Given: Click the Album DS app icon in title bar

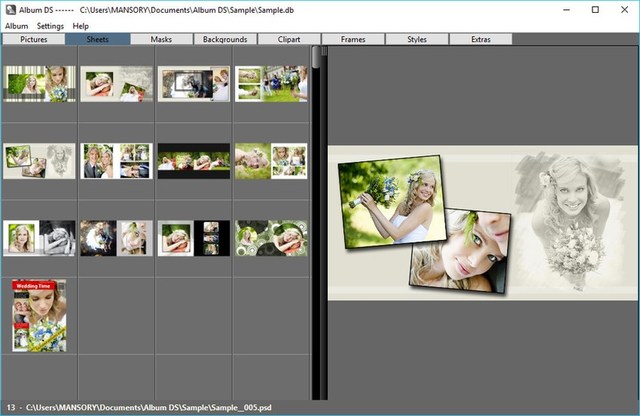Looking at the screenshot, I should 10,9.
